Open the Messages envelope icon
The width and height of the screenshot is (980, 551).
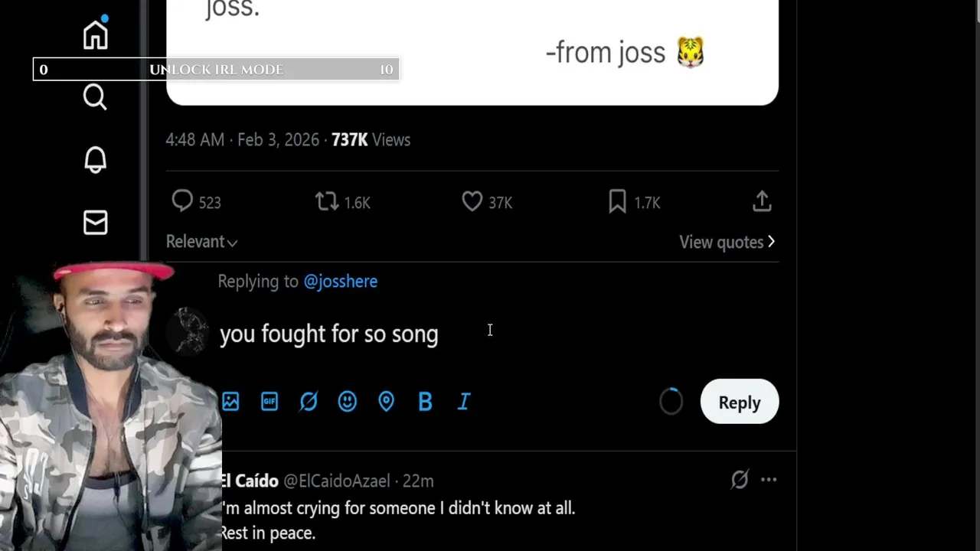coord(95,223)
